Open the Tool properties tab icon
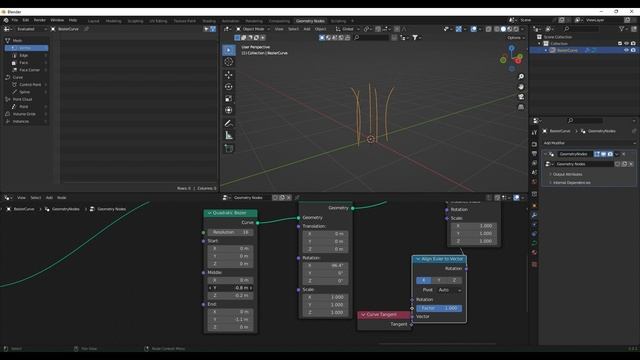The width and height of the screenshot is (640, 360). [534, 133]
